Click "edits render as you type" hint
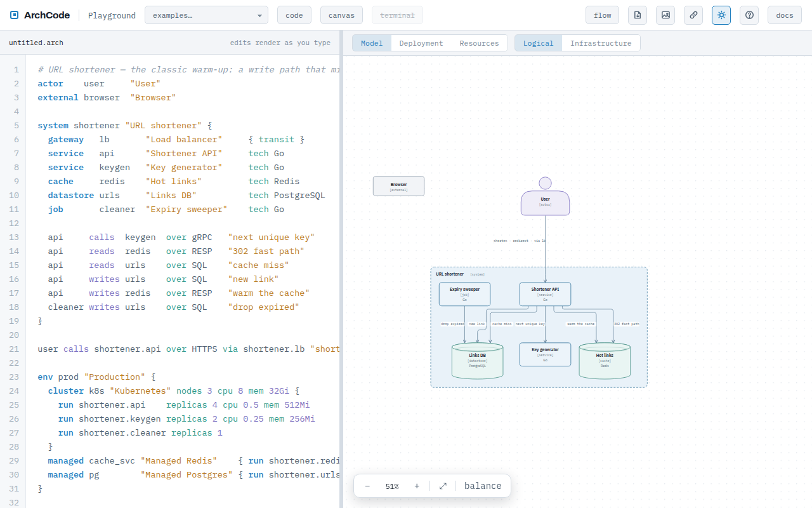This screenshot has width=812, height=508. click(280, 43)
